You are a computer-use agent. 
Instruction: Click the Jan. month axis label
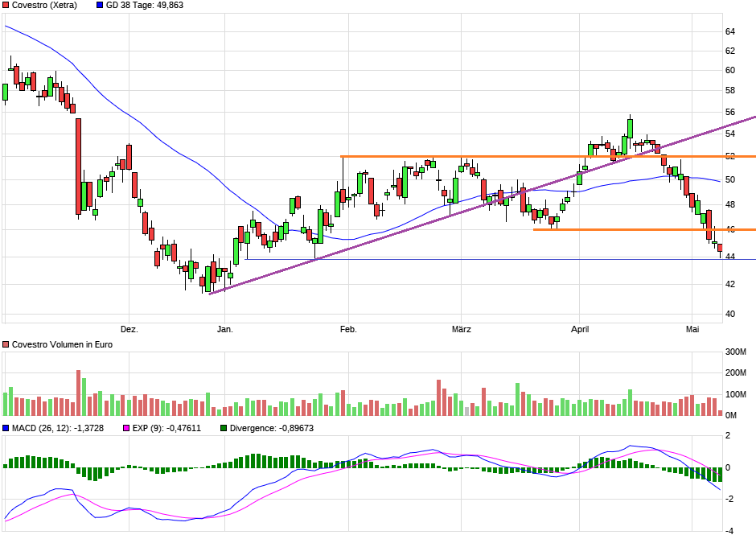224,330
